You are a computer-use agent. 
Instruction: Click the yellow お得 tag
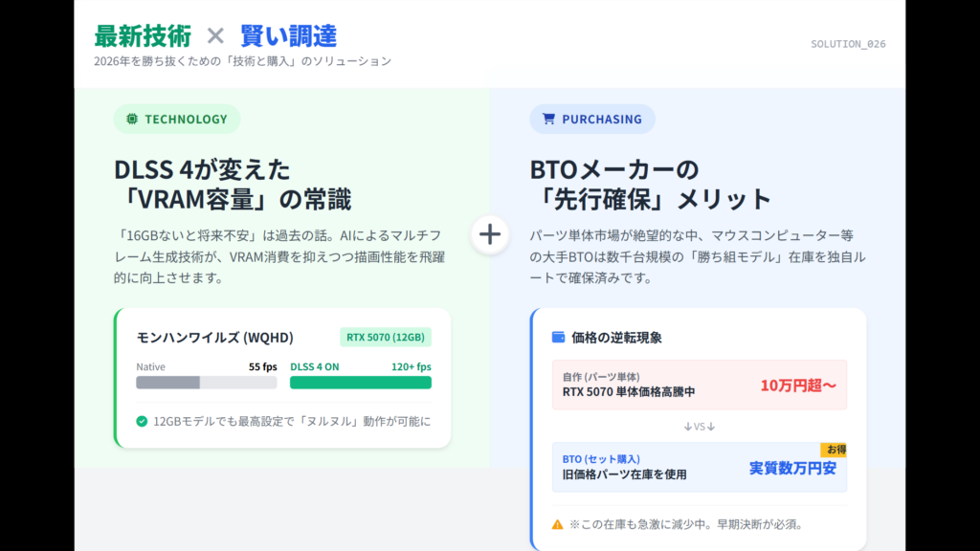pyautogui.click(x=833, y=450)
